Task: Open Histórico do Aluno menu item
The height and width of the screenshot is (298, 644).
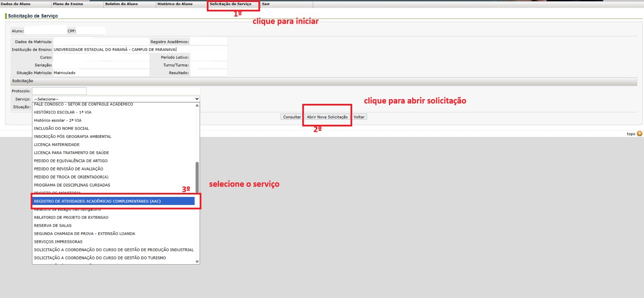Action: [x=175, y=4]
